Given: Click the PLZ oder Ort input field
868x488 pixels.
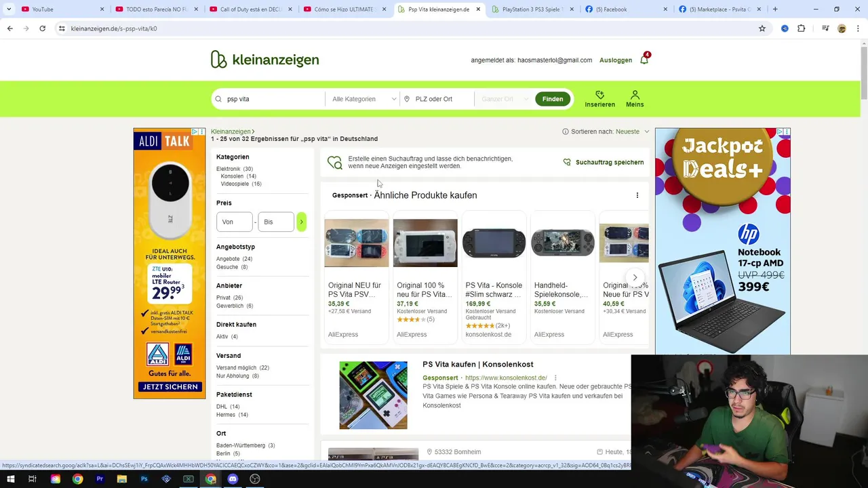Looking at the screenshot, I should 437,99.
